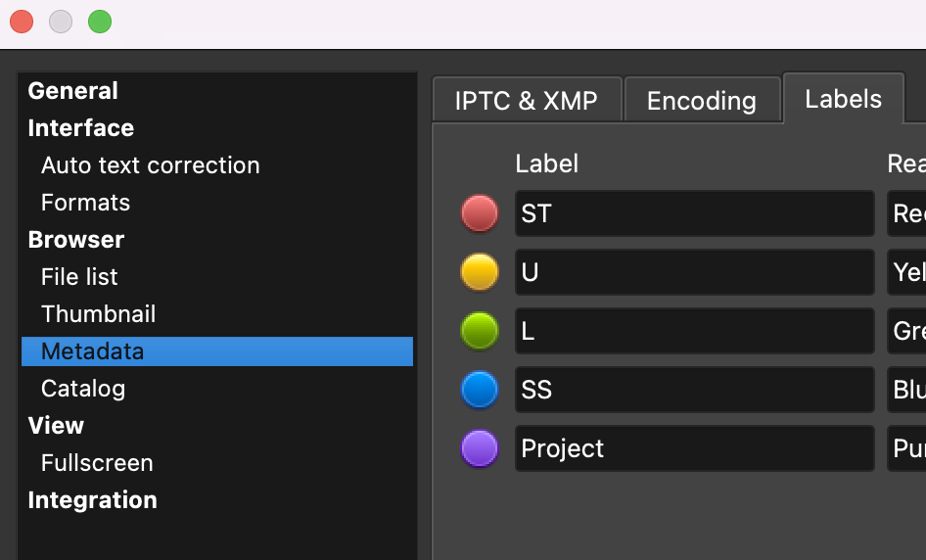This screenshot has height=560, width=926.
Task: Click the Project label input field
Action: (x=694, y=448)
